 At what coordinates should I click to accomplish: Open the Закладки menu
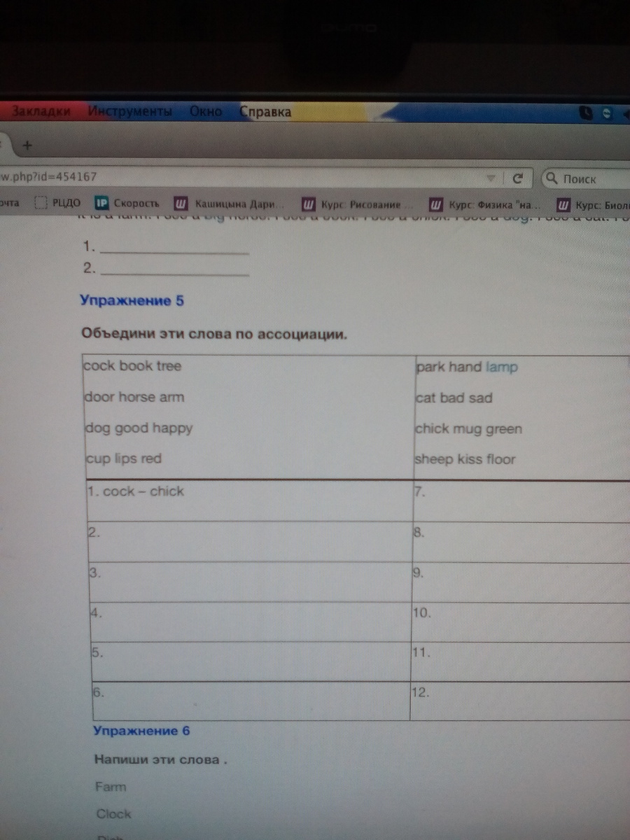click(x=42, y=111)
